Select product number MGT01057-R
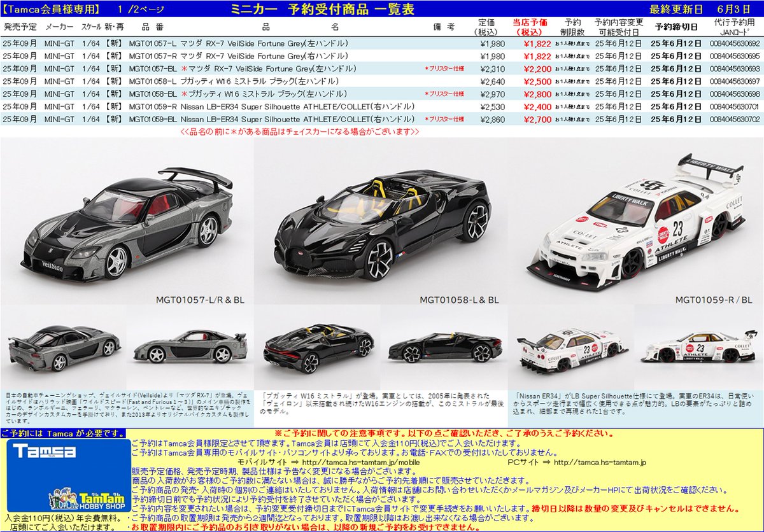Viewport: 764px width, 532px height. click(x=153, y=56)
